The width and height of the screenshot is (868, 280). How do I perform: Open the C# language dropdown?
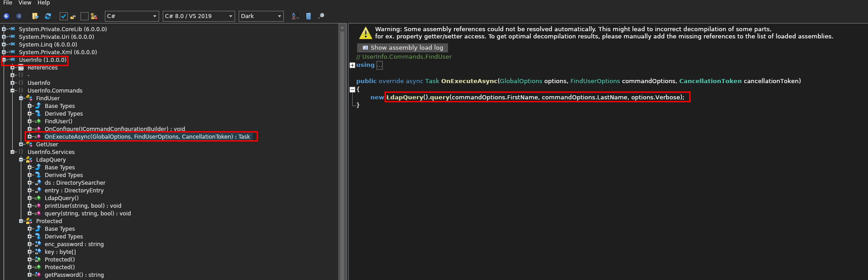(132, 16)
